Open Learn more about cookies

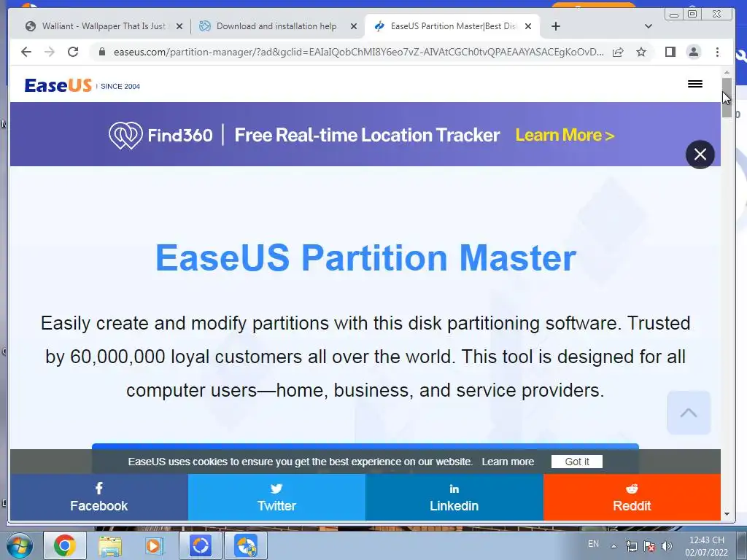(x=508, y=462)
